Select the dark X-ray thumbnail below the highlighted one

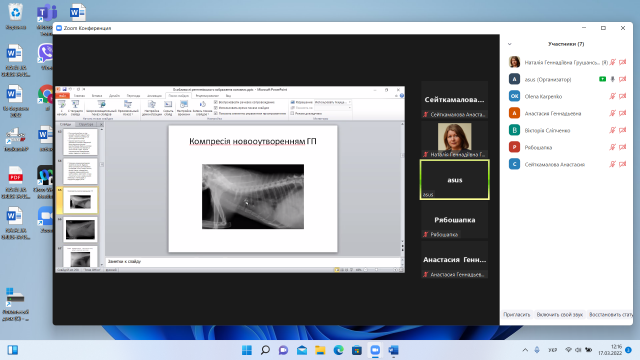coord(80,229)
